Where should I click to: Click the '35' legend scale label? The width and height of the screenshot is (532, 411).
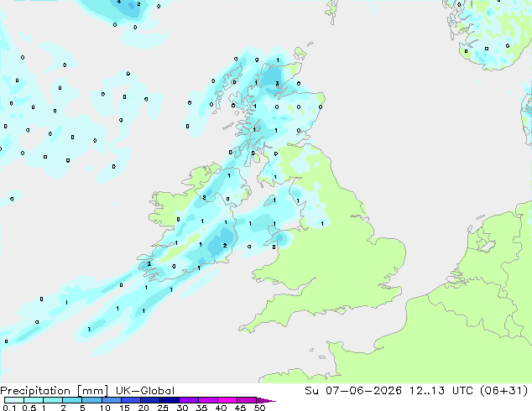point(201,408)
